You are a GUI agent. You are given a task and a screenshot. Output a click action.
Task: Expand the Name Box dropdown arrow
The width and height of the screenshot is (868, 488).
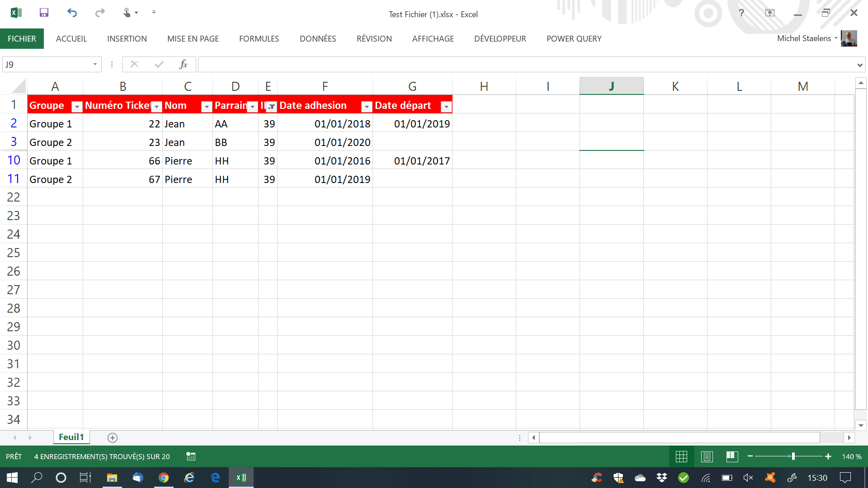(95, 64)
